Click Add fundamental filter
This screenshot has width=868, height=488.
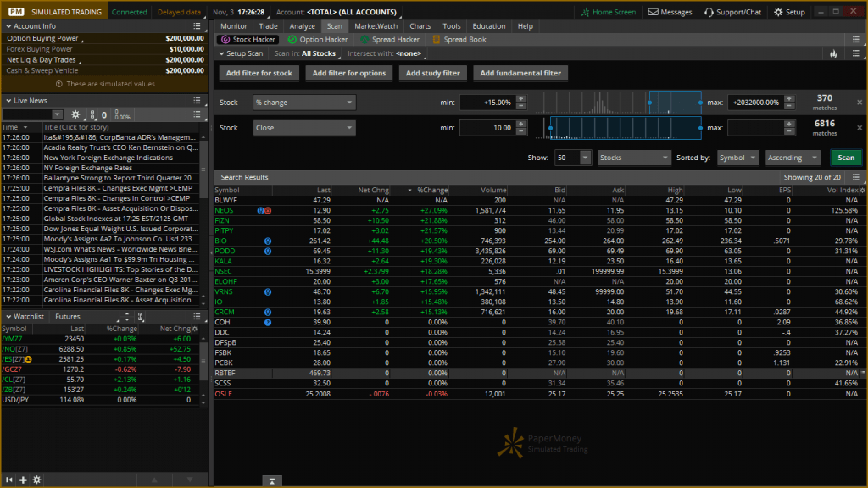[x=520, y=73]
